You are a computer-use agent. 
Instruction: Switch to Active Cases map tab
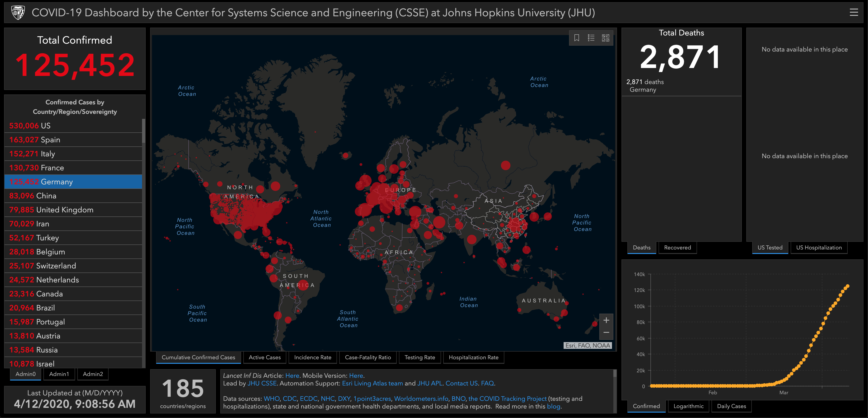pyautogui.click(x=265, y=357)
